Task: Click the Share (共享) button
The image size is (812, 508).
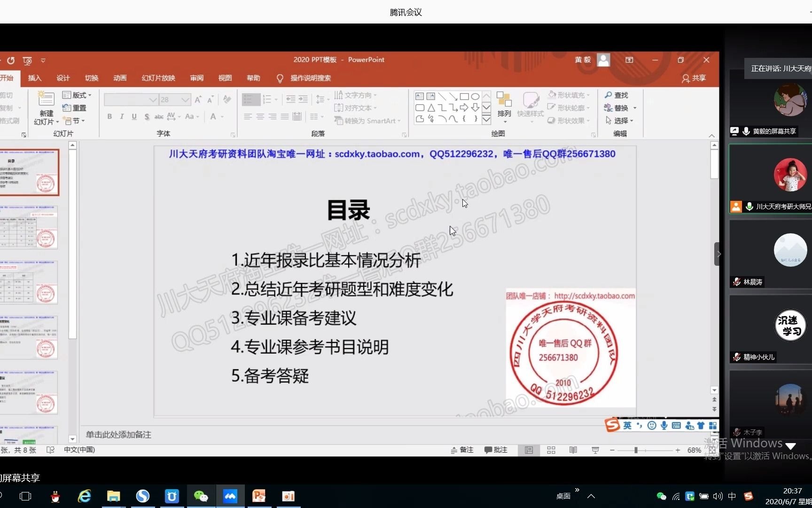Action: (694, 78)
